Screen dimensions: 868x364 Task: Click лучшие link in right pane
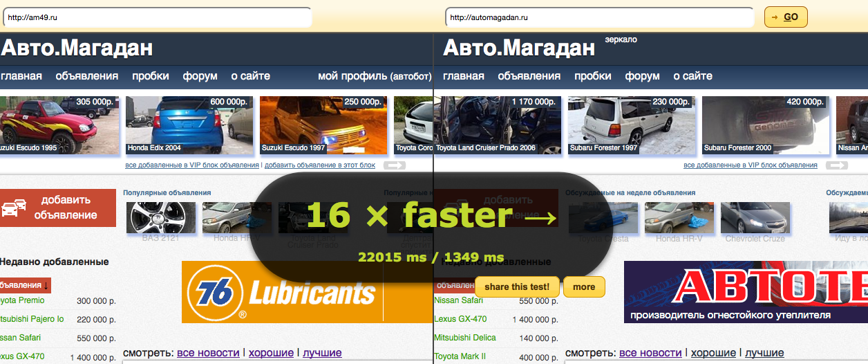coord(764,352)
